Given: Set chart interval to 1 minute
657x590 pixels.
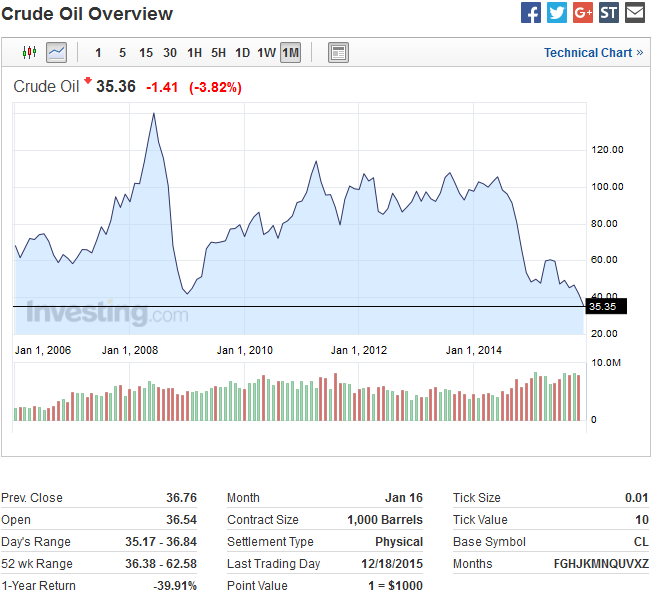Looking at the screenshot, I should click(98, 53).
